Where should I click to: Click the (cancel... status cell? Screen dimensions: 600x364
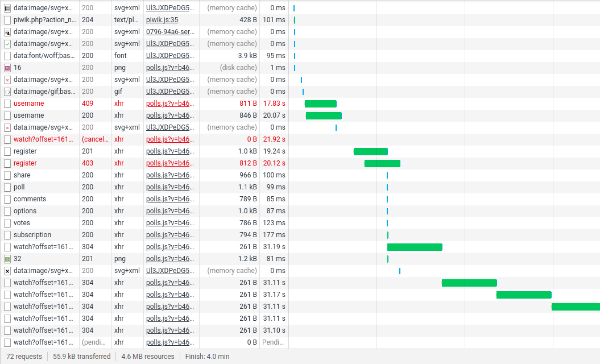[96, 139]
